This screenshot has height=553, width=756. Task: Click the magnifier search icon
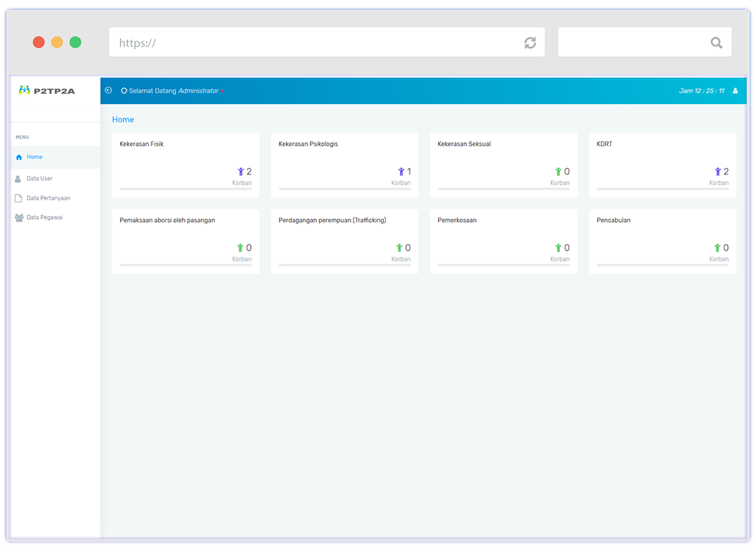[x=716, y=42]
